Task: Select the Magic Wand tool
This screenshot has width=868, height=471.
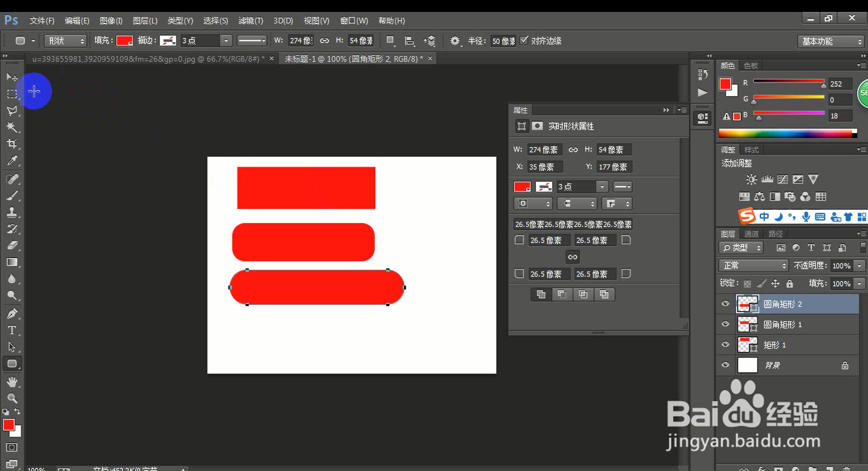Action: [12, 128]
